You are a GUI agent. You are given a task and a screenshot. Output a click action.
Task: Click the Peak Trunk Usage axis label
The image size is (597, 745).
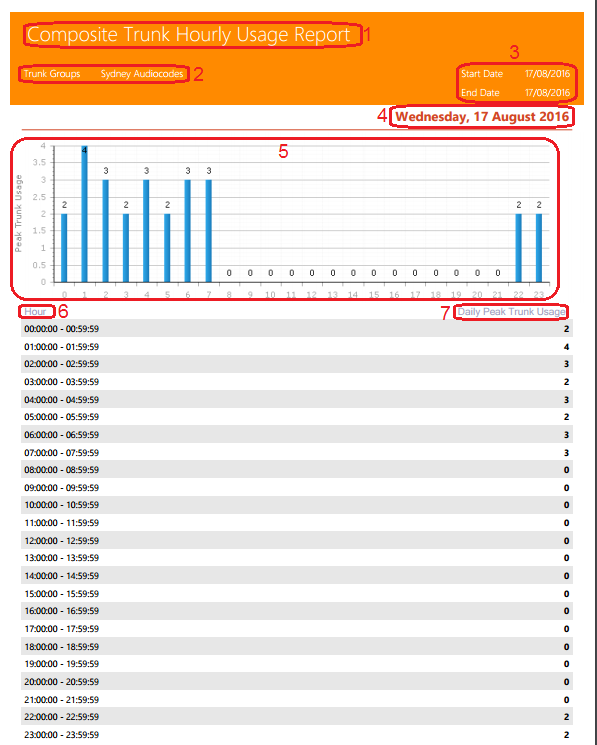click(x=19, y=213)
